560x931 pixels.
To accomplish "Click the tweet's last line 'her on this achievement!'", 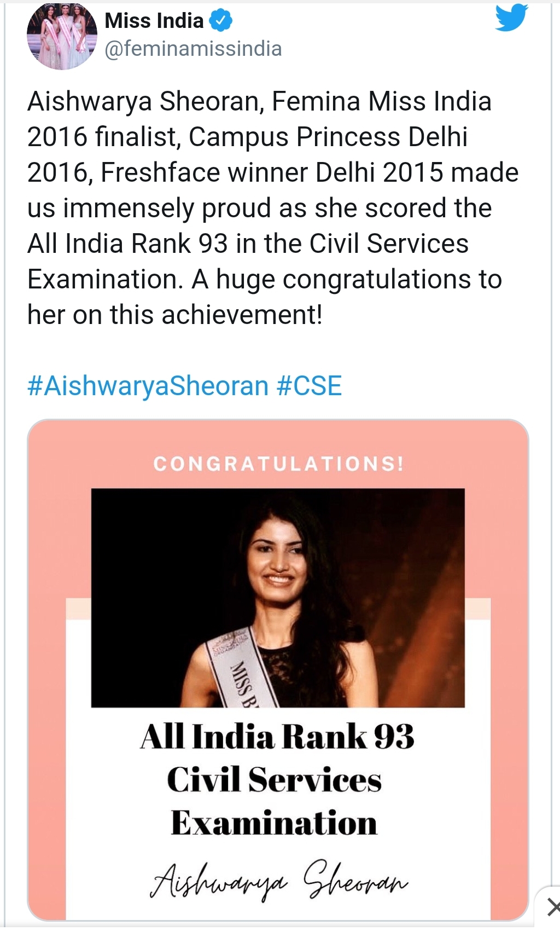I will (x=175, y=315).
